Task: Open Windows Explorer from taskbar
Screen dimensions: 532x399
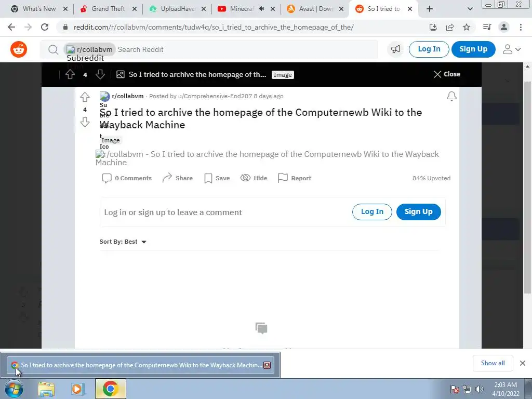Action: [46, 389]
